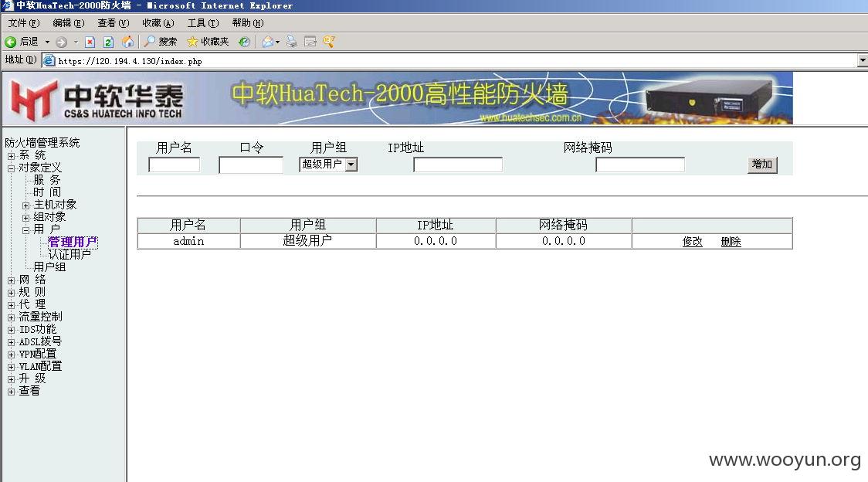Screen dimensions: 868x482
Task: Click the IE icon in title bar
Action: tap(7, 5)
